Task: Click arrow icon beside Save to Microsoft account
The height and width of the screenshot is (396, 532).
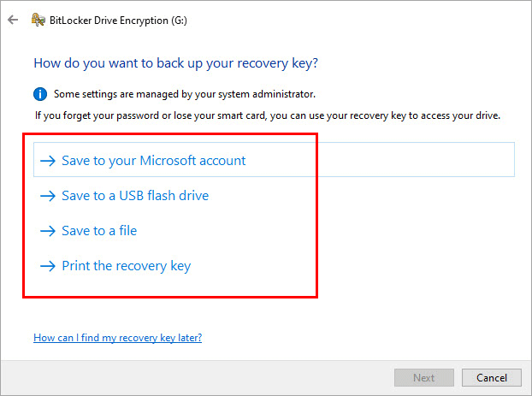Action: coord(48,161)
